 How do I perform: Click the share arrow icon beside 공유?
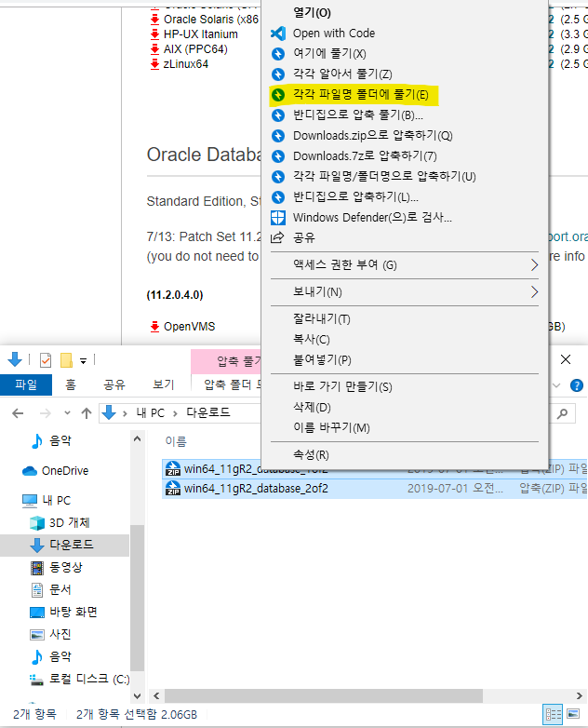click(277, 237)
